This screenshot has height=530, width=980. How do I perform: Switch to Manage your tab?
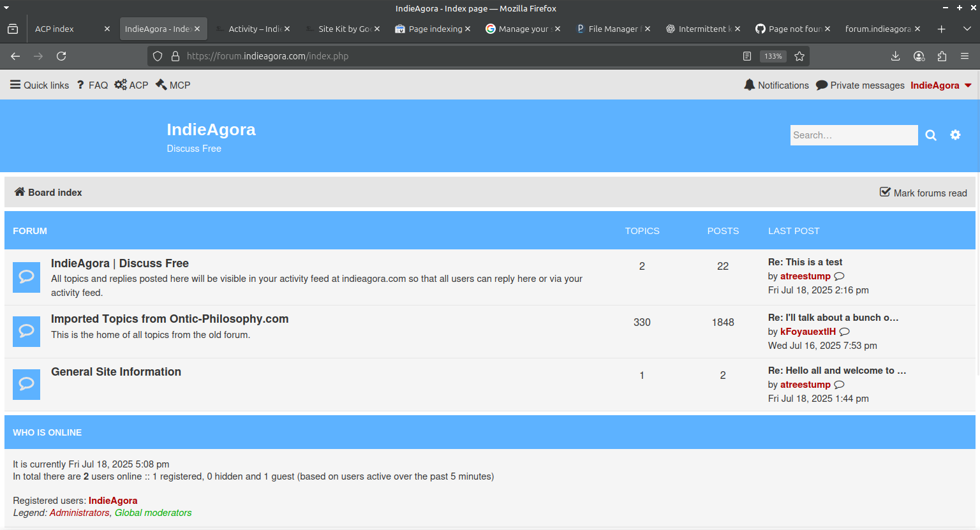pyautogui.click(x=523, y=29)
